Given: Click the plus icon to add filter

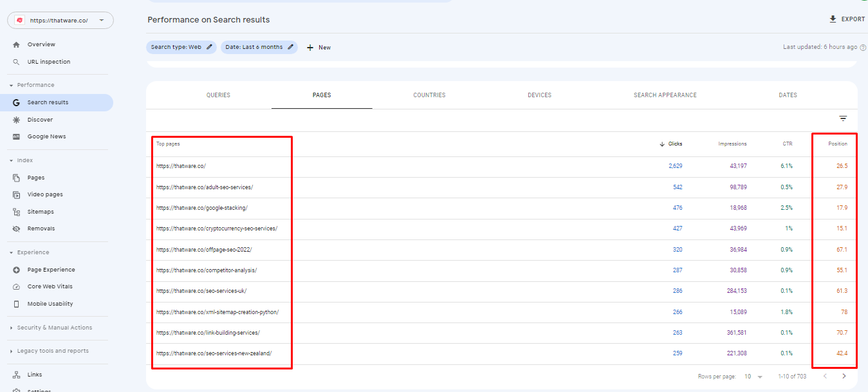Looking at the screenshot, I should [310, 48].
